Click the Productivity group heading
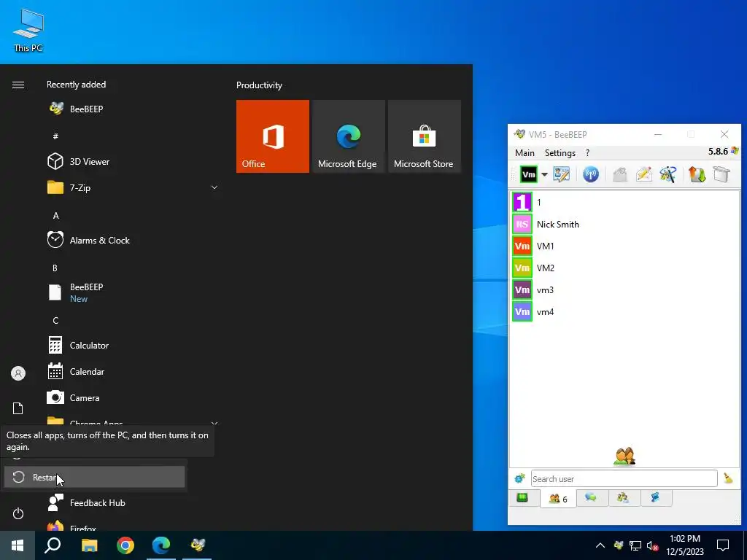This screenshot has height=560, width=747. tap(259, 85)
